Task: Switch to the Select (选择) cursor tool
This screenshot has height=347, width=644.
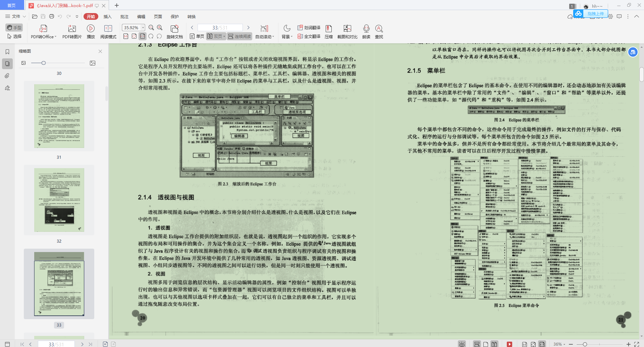Action: point(14,36)
